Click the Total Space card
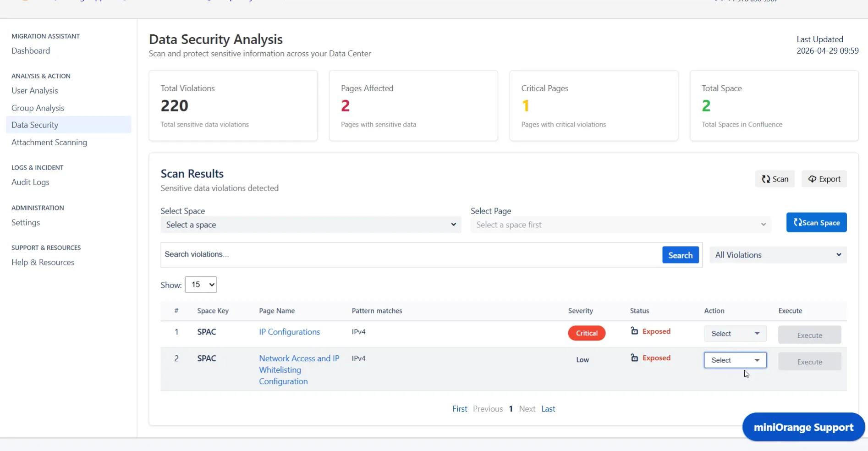Screen dimensions: 868x451 (774, 105)
